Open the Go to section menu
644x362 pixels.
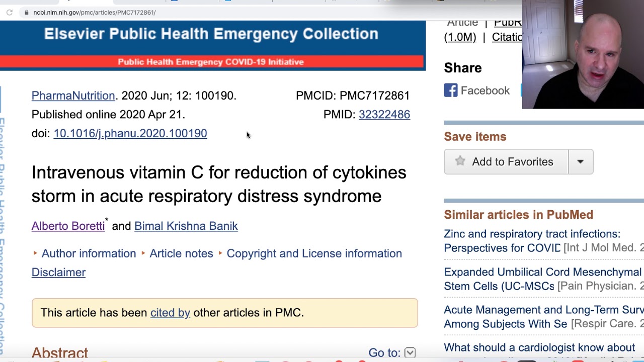pos(410,353)
